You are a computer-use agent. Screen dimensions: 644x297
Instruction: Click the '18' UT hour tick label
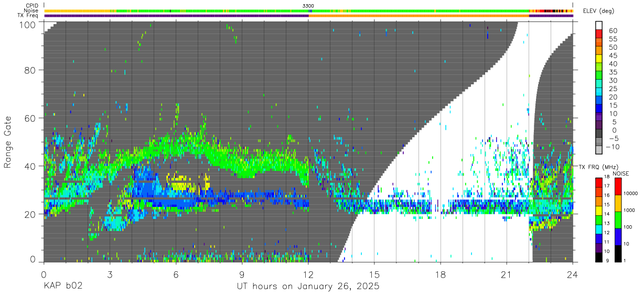441,273
